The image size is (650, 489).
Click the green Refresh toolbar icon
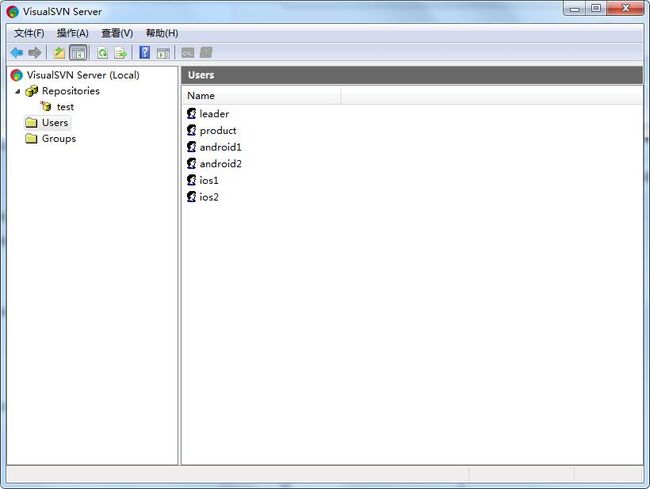point(102,53)
